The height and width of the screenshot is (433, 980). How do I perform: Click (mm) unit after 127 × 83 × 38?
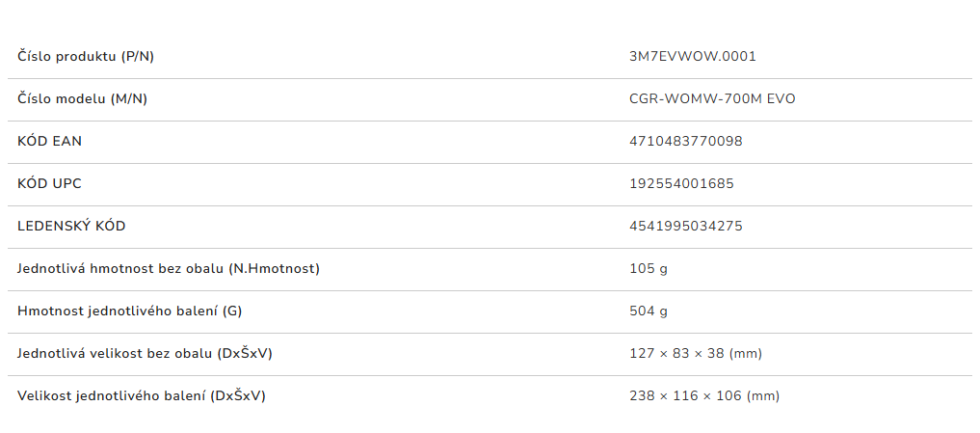745,353
